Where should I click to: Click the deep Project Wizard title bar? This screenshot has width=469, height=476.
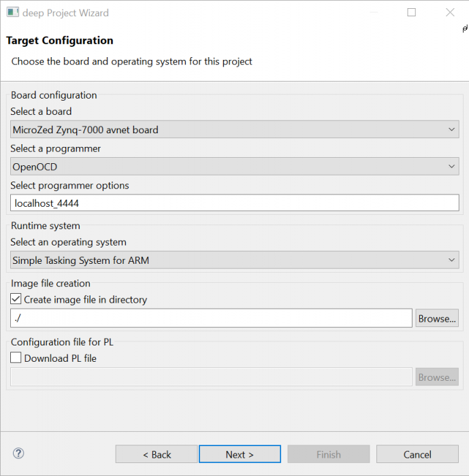(204, 12)
